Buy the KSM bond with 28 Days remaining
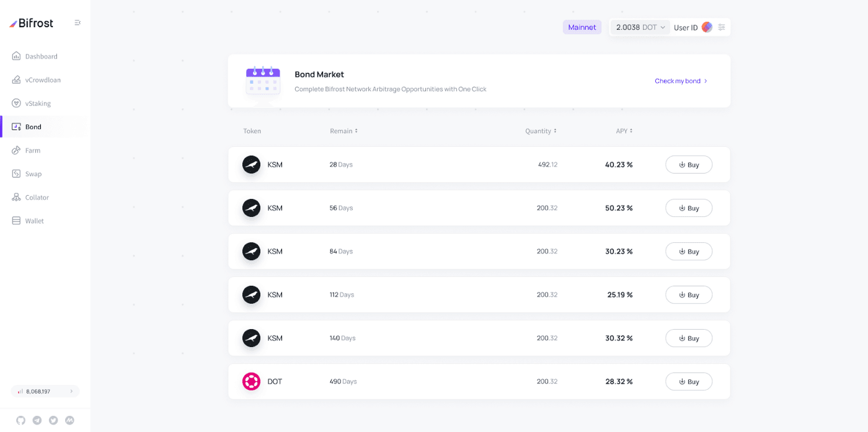The width and height of the screenshot is (868, 432). [x=689, y=165]
